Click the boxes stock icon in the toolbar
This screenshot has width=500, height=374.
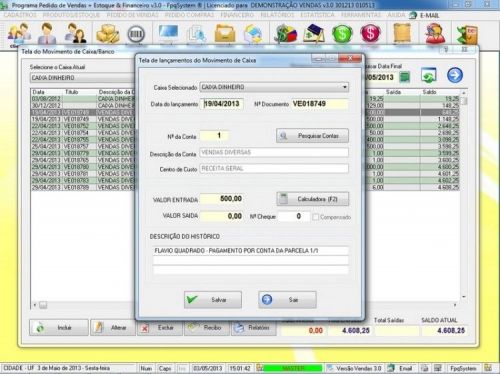[108, 34]
